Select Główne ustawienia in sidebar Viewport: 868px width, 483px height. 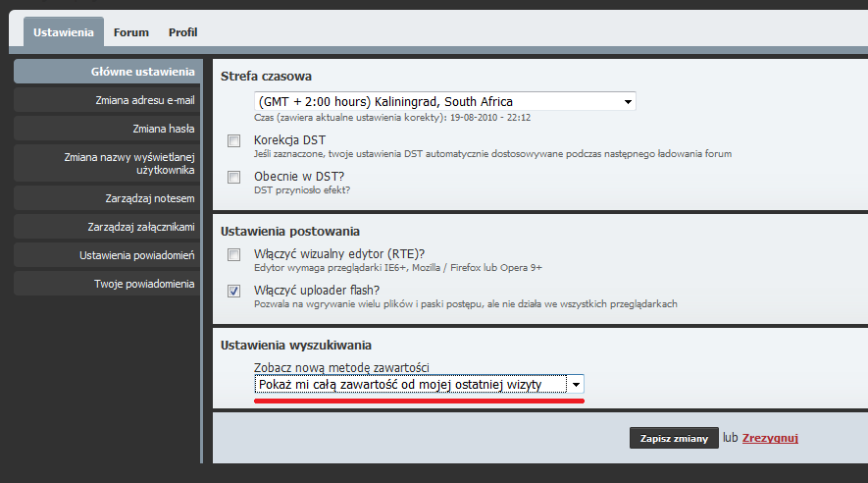107,72
